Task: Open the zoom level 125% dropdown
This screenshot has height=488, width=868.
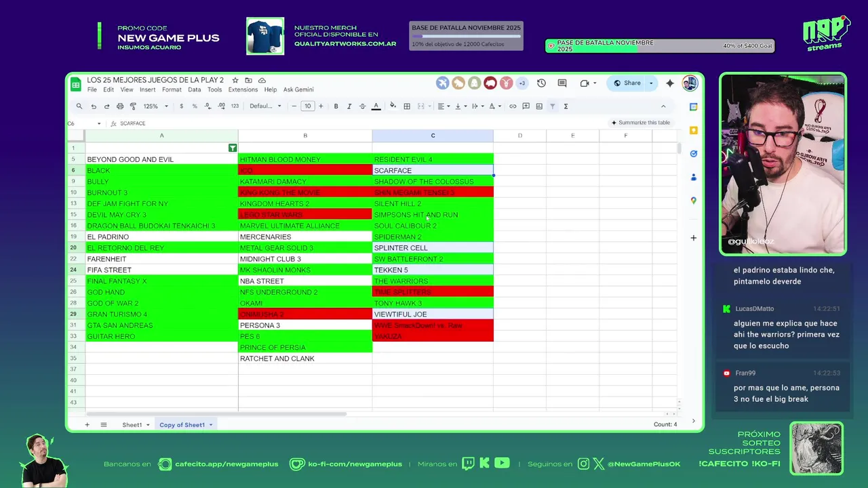Action: click(x=155, y=106)
